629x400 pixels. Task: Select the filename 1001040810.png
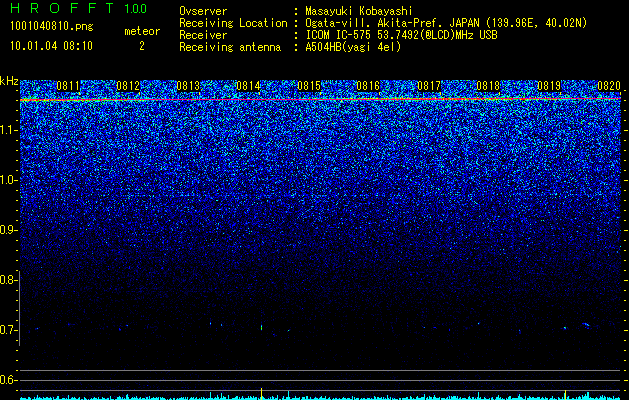[52, 27]
